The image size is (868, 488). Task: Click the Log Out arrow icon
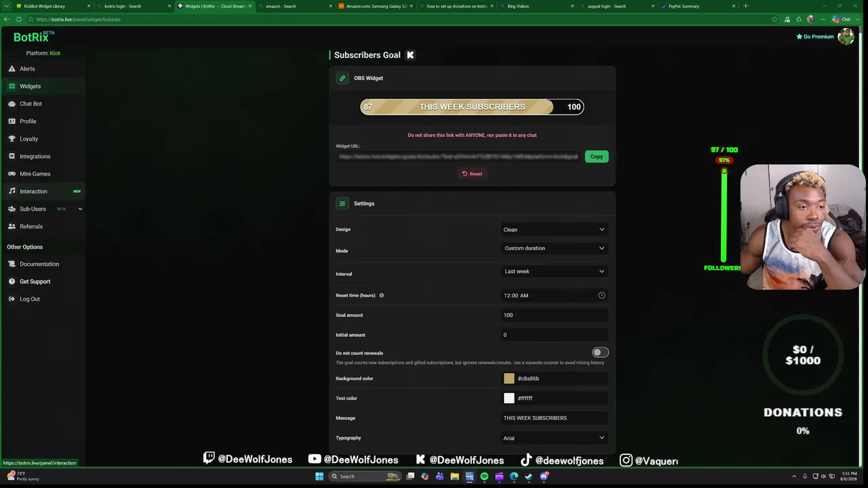click(12, 299)
